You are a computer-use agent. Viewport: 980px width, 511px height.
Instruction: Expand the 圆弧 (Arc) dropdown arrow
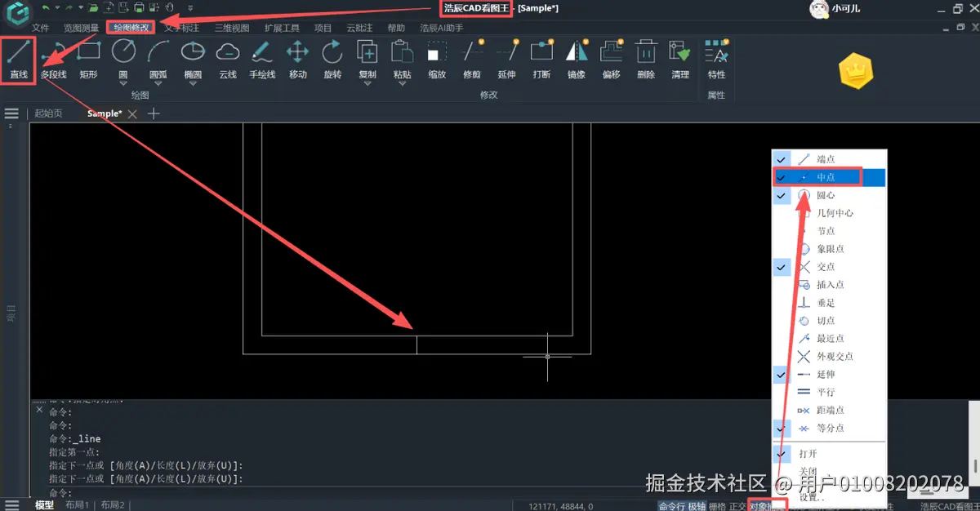pos(158,83)
